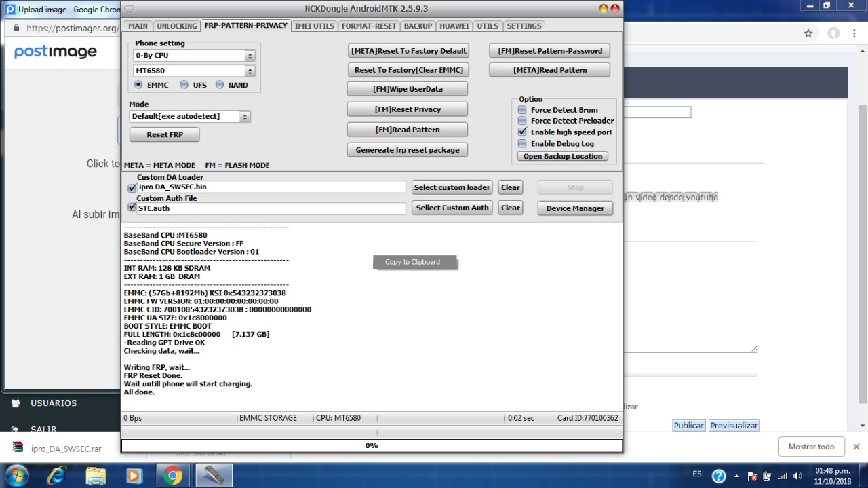The image size is (868, 488).
Task: Click the postimage logo in Chrome
Action: [x=56, y=52]
